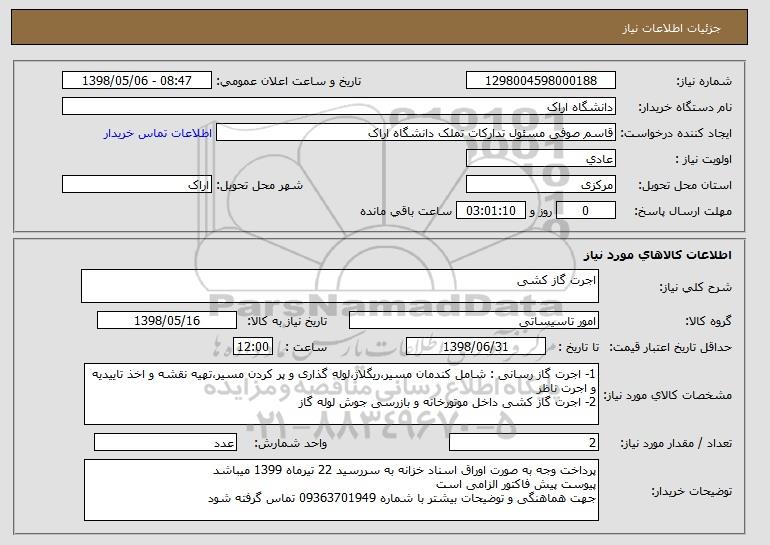Select the request creator field قاسم صوفی
The width and height of the screenshot is (770, 545).
[x=415, y=133]
